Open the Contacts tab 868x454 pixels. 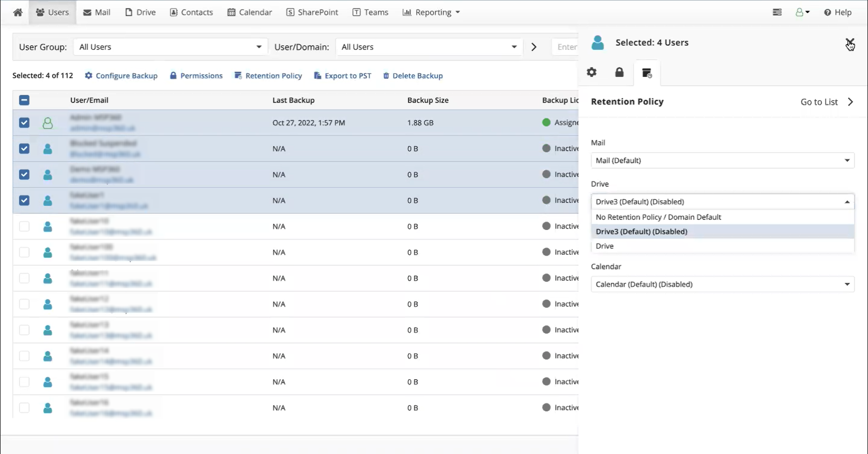[x=191, y=12]
